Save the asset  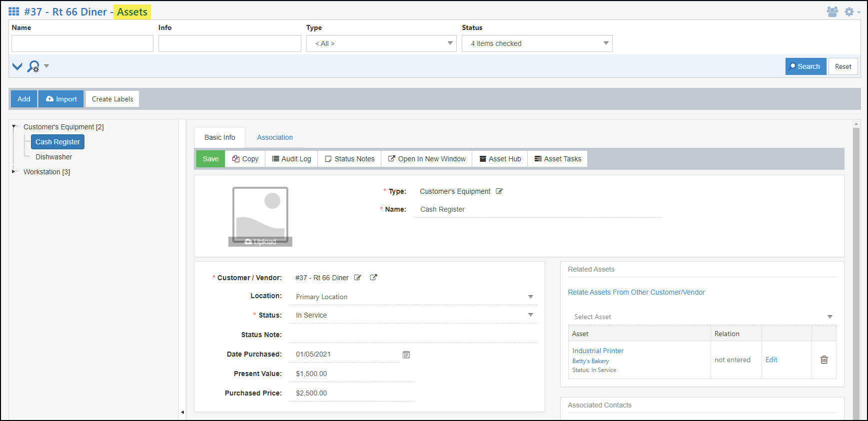tap(211, 159)
